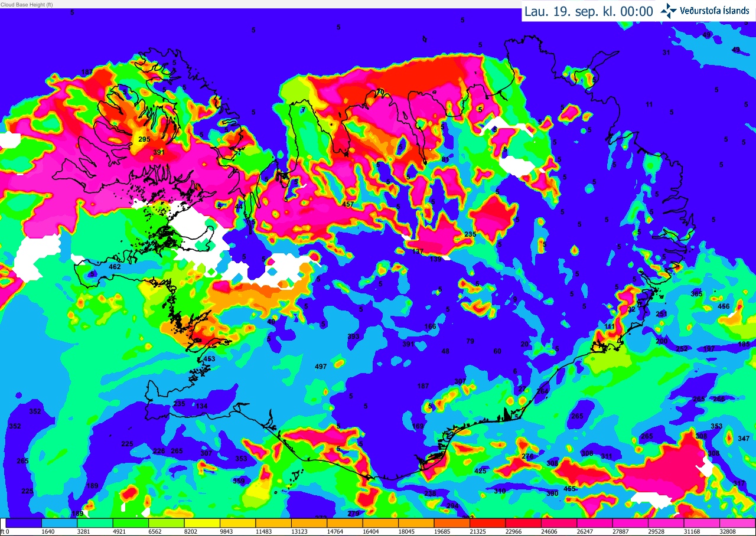Select the 19685–21325 ft dark orange legend swatch
This screenshot has width=756, height=536.
[452, 522]
